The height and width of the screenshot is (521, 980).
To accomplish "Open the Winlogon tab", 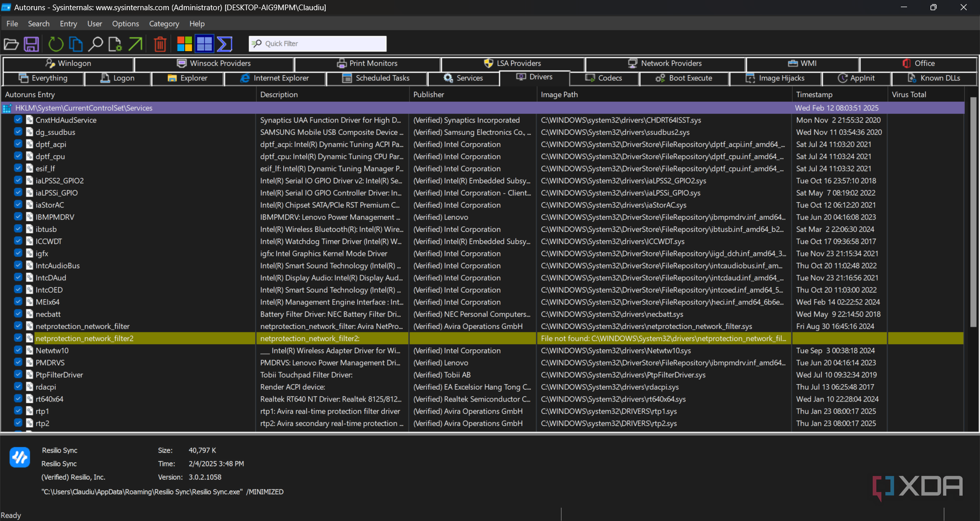I will [68, 63].
